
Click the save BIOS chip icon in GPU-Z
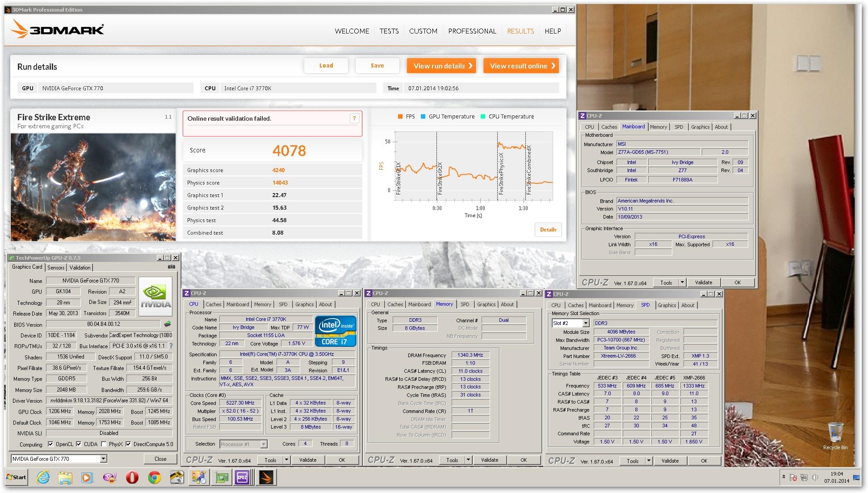168,324
